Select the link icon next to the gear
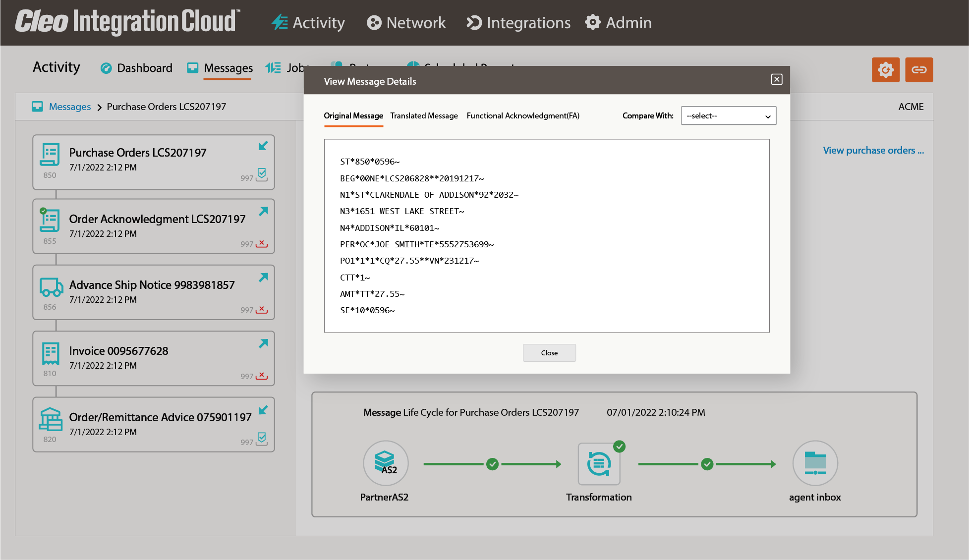 click(919, 70)
